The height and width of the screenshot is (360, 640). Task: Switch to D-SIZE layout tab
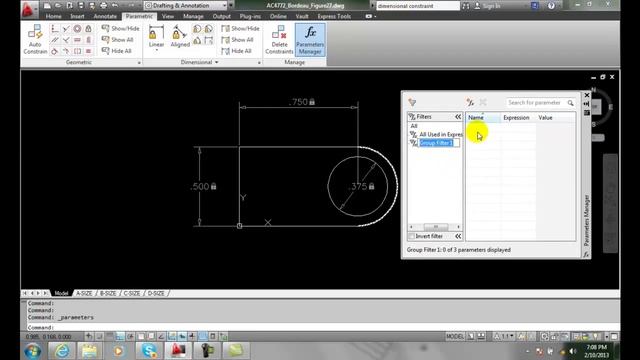click(x=156, y=293)
